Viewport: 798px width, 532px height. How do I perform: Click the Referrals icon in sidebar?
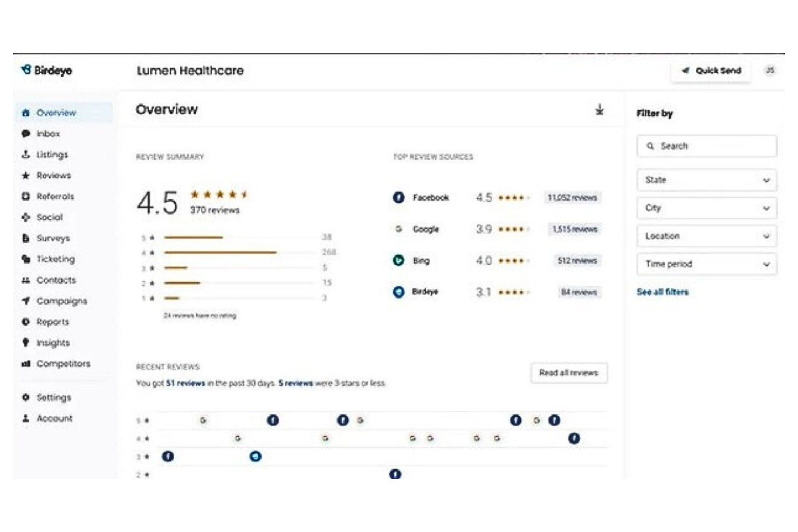(25, 196)
